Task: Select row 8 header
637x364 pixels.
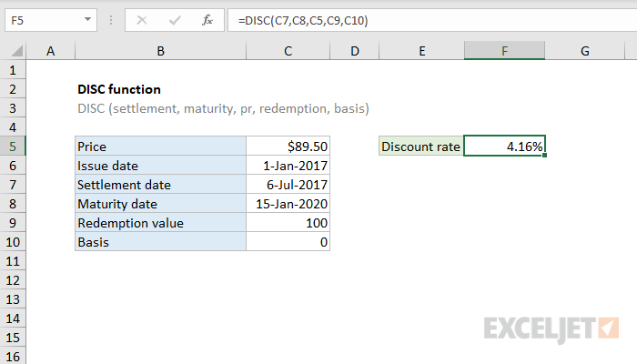Action: (13, 204)
